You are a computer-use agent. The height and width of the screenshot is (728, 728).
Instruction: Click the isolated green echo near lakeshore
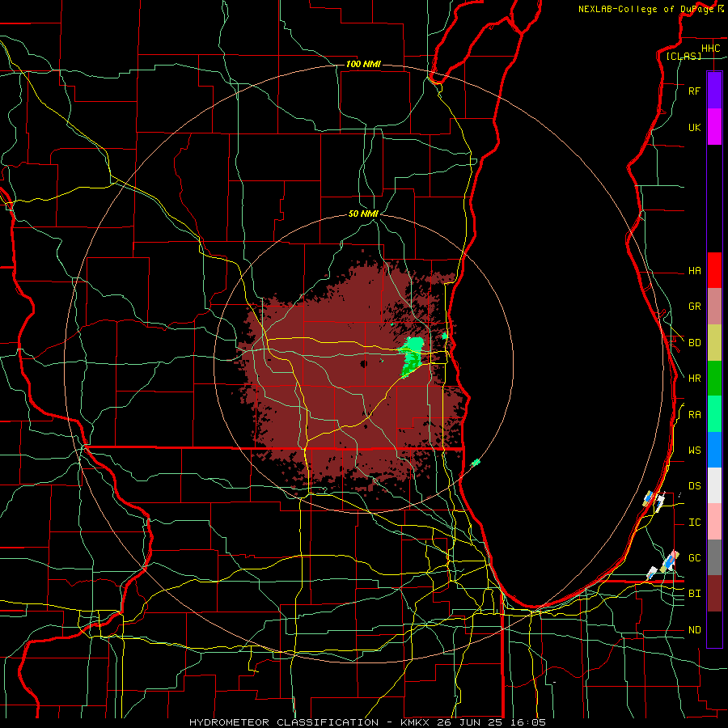click(476, 463)
